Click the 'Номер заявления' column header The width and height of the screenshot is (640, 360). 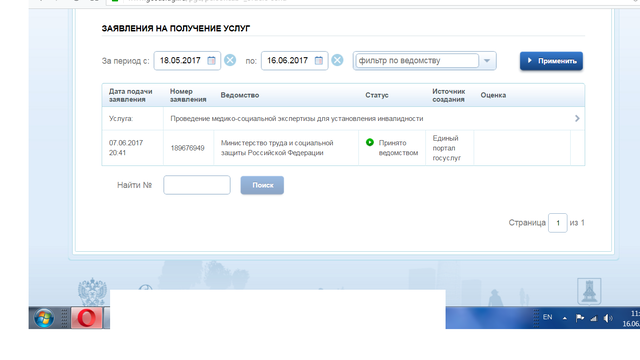point(188,95)
